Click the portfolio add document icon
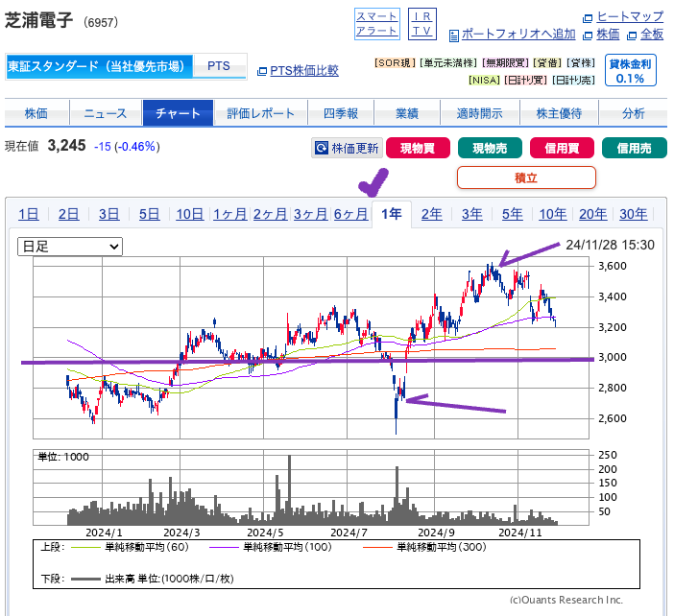The width and height of the screenshot is (674, 616). (453, 36)
